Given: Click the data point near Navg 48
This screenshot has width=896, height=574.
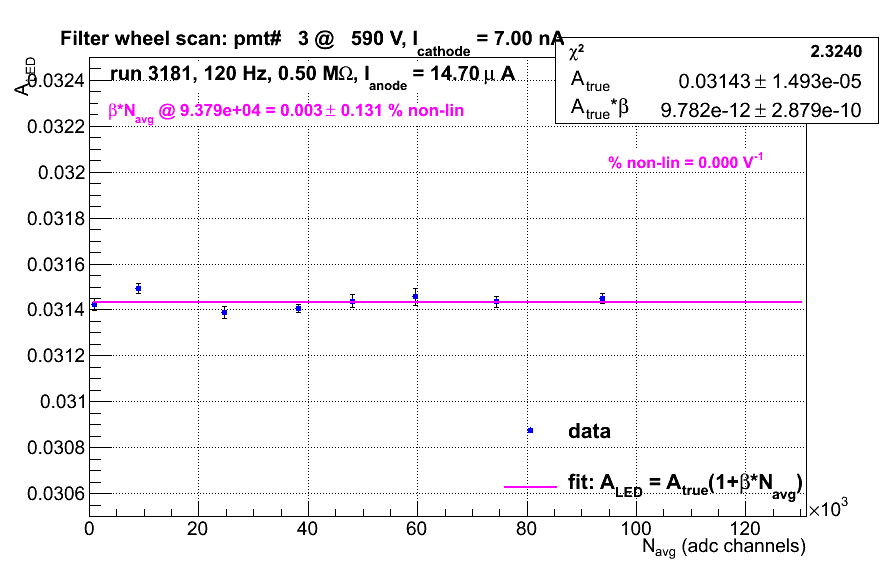Looking at the screenshot, I should tap(353, 301).
